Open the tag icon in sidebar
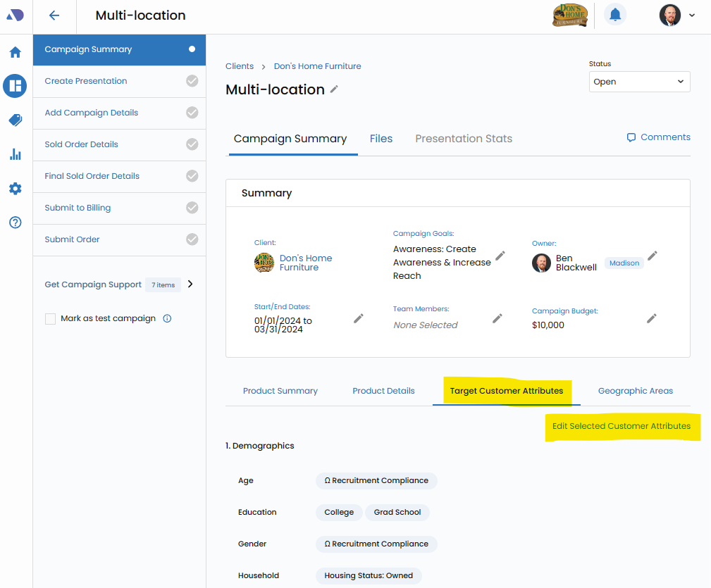Image resolution: width=711 pixels, height=588 pixels. point(16,120)
